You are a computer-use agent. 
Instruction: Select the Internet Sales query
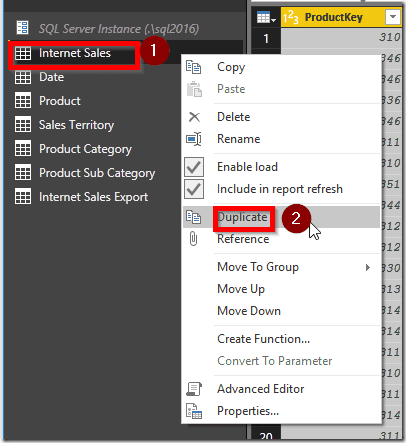(75, 53)
